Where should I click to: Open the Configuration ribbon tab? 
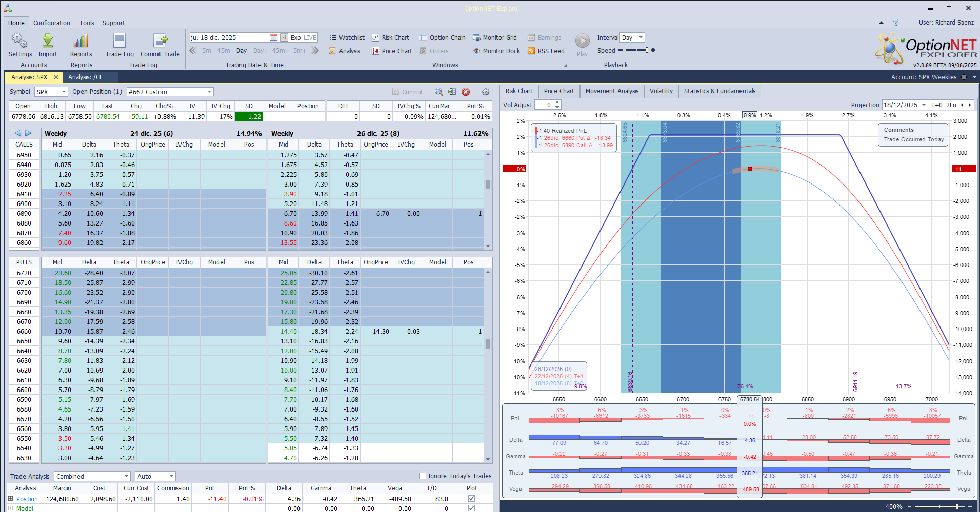tap(51, 23)
